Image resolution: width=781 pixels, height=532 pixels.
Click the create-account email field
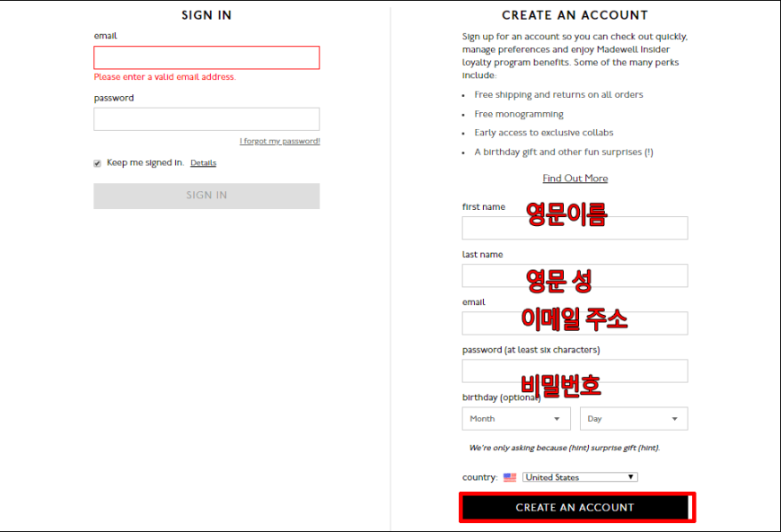point(575,324)
